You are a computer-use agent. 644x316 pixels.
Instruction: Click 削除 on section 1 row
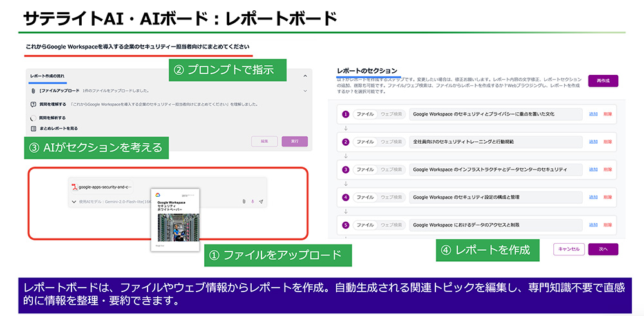click(607, 114)
